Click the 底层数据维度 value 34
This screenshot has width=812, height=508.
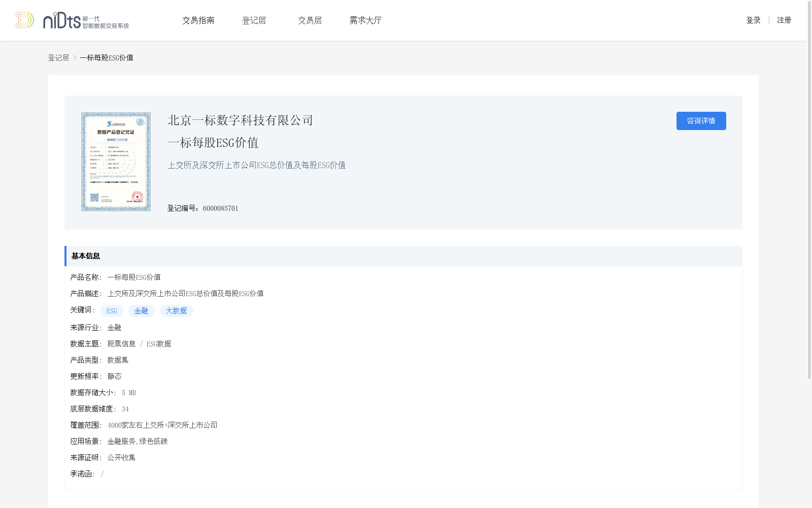125,409
